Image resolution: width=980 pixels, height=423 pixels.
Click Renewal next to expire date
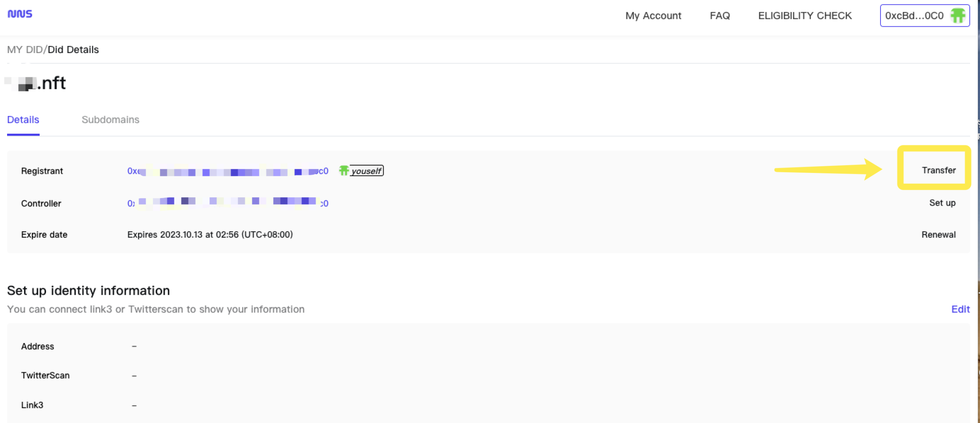pyautogui.click(x=938, y=235)
